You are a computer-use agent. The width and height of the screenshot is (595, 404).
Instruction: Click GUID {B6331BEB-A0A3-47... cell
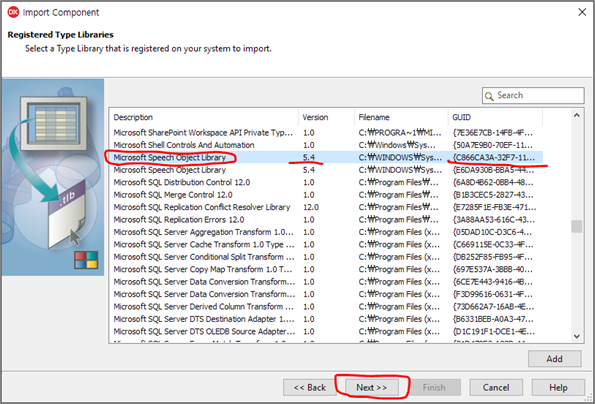click(x=493, y=319)
